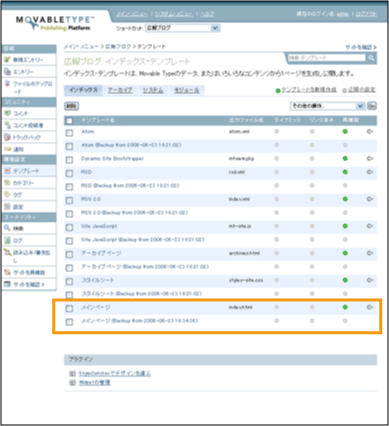
Task: Rebuild the RSS 2.0 template row icon
Action: [x=370, y=199]
